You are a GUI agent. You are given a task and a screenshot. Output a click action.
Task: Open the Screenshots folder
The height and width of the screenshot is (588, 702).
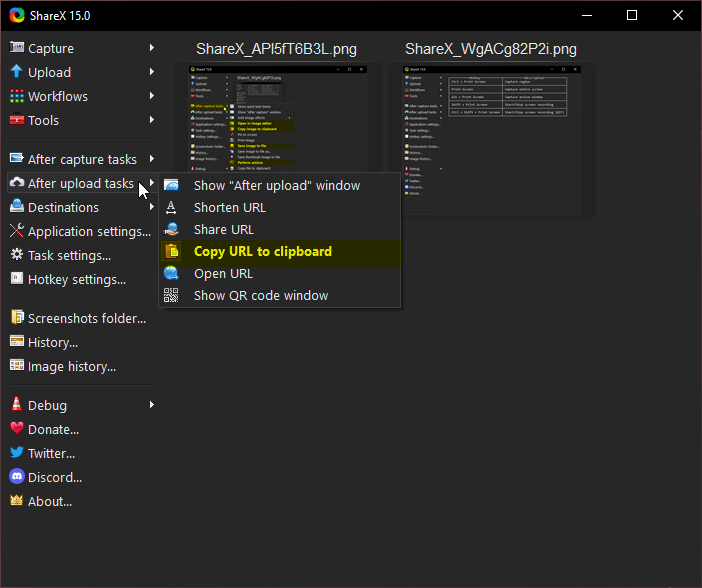coord(86,318)
